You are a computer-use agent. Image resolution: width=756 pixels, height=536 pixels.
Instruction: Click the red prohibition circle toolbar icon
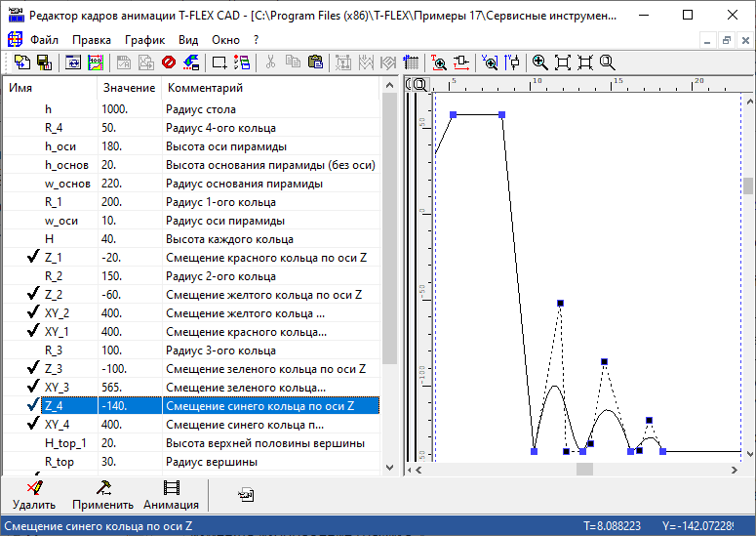point(169,62)
